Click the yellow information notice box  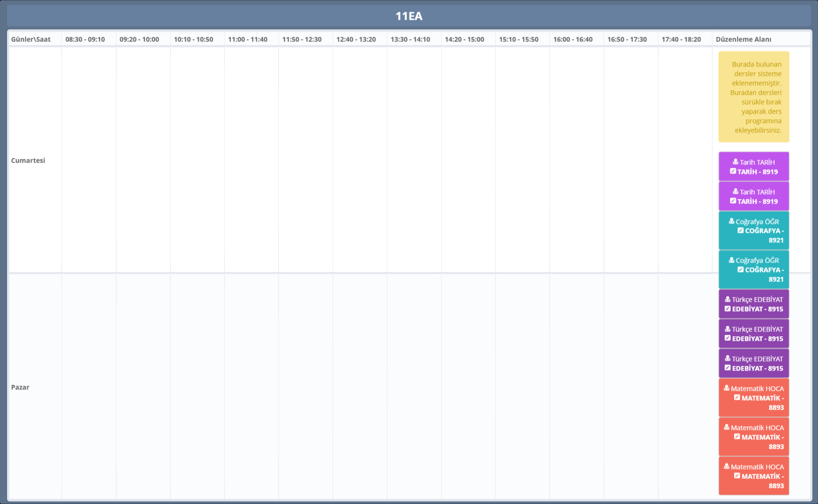tap(753, 97)
